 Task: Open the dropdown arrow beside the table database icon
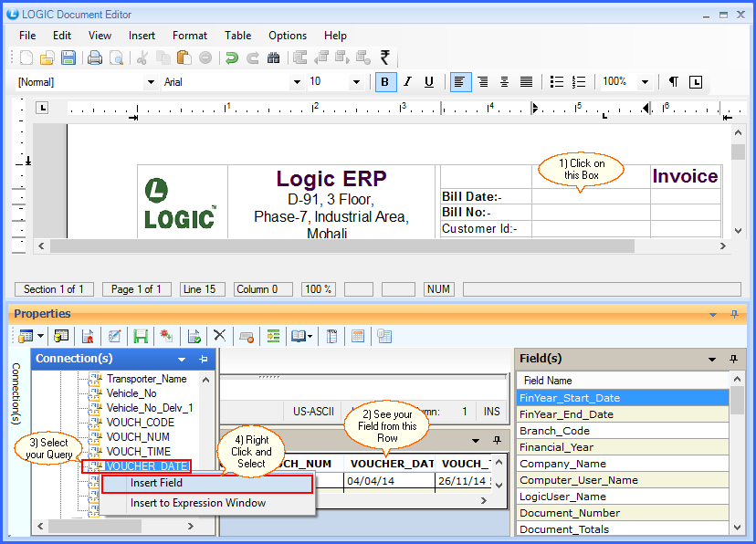click(40, 336)
